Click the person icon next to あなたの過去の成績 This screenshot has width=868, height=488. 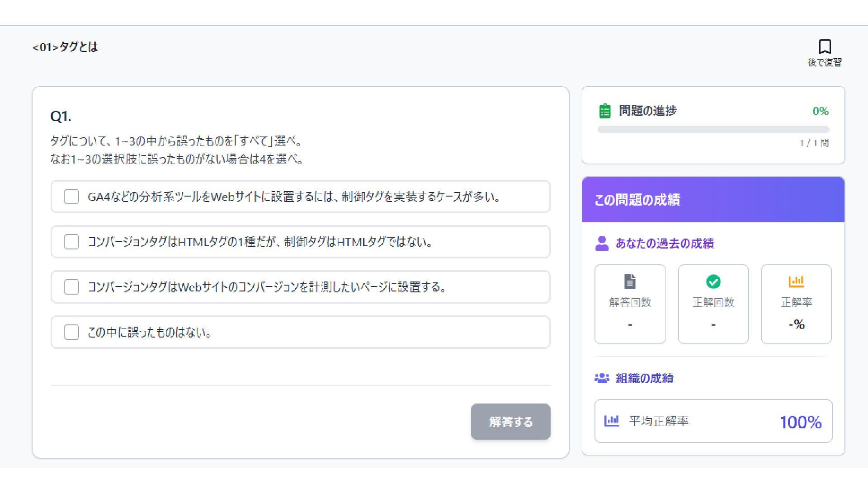(602, 243)
